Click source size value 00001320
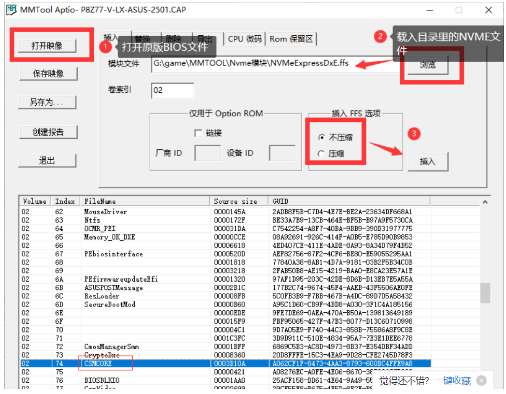This screenshot has height=394, width=506. tap(230, 279)
